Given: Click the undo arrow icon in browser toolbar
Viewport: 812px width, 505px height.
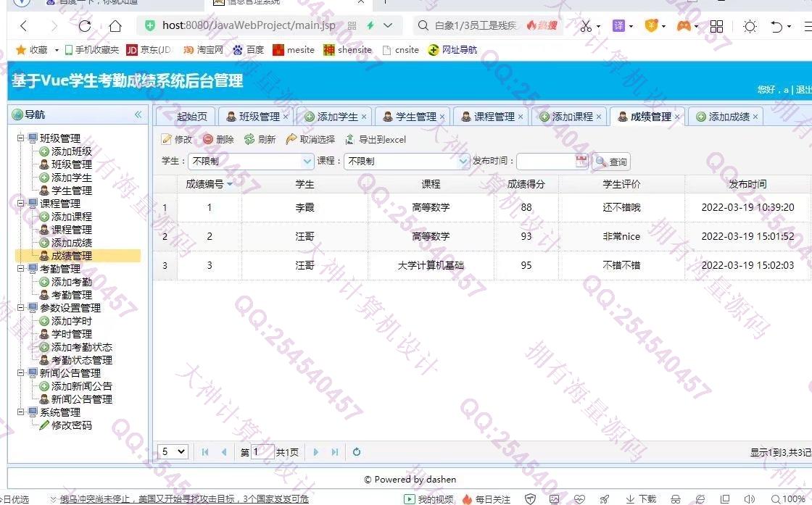Looking at the screenshot, I should coord(776,26).
